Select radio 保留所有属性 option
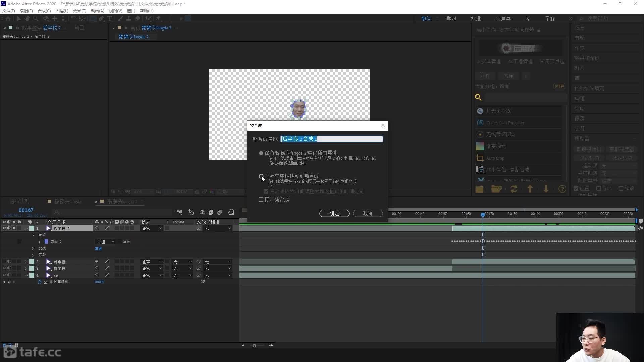Image resolution: width=644 pixels, height=362 pixels. [x=261, y=153]
